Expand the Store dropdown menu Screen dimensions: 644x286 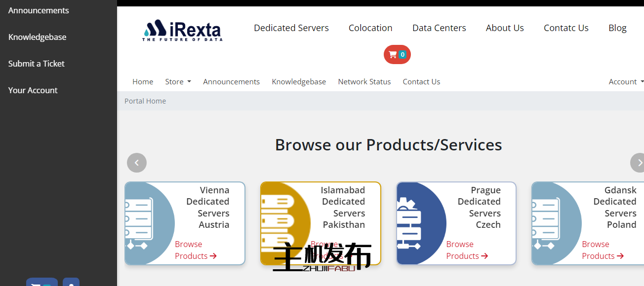click(178, 82)
